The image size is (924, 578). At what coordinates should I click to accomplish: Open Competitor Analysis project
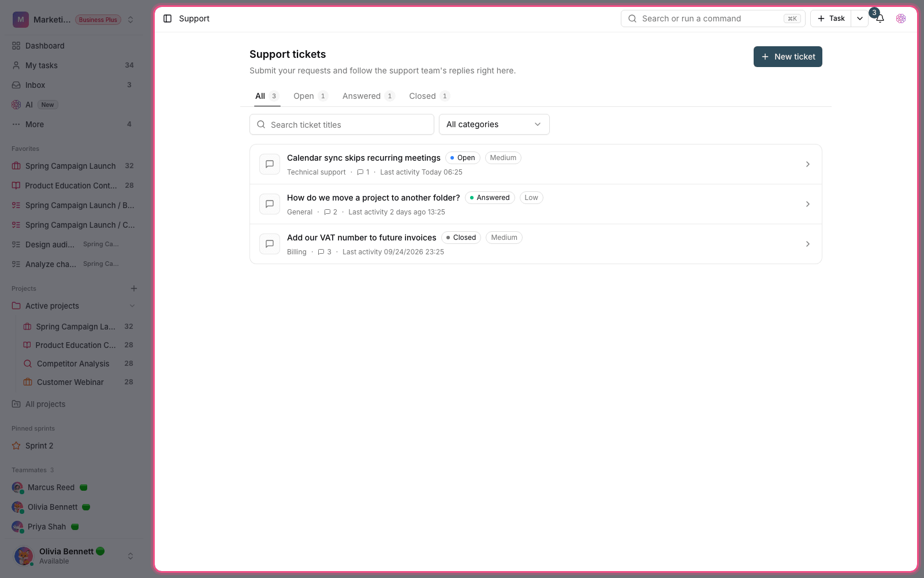79,364
